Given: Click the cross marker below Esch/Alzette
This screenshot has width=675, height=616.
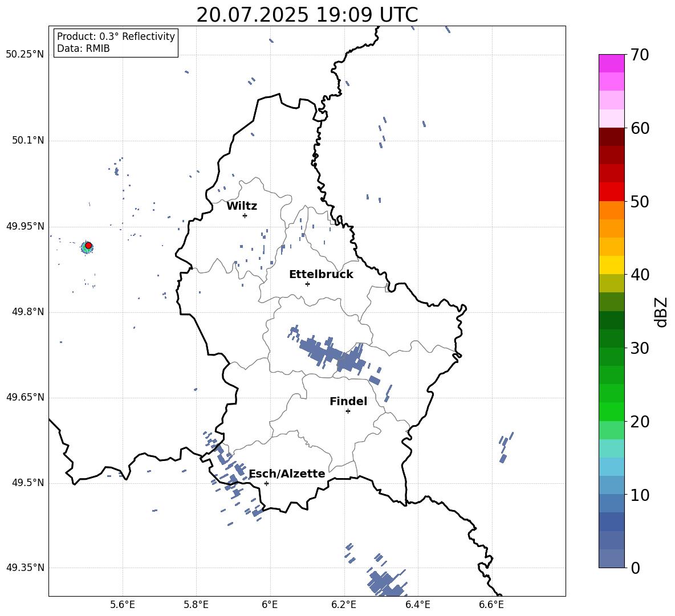Looking at the screenshot, I should point(266,483).
